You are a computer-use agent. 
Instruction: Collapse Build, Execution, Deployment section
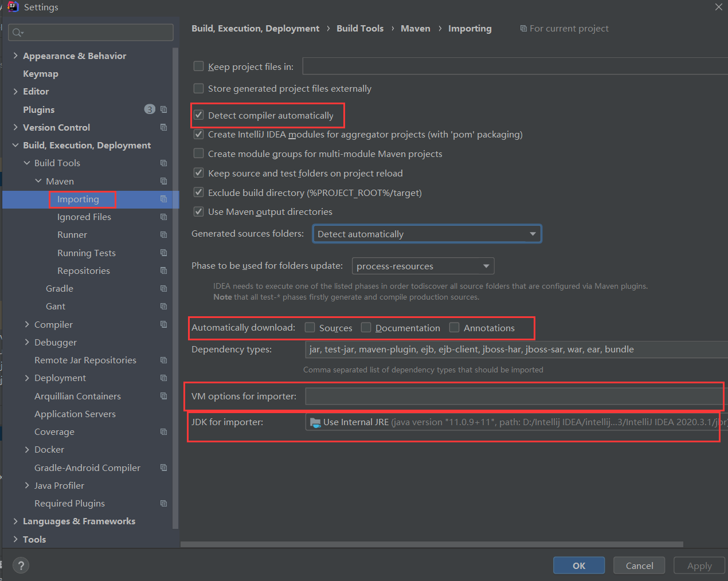pyautogui.click(x=15, y=145)
